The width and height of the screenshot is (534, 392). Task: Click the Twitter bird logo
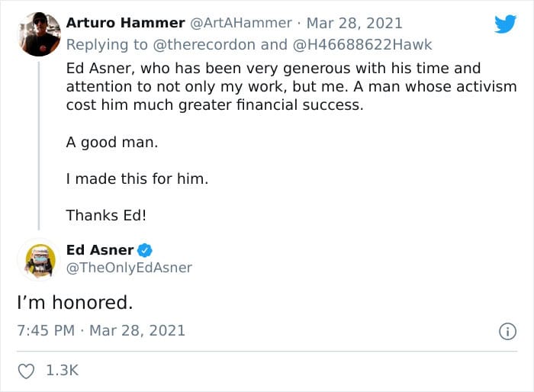(505, 24)
